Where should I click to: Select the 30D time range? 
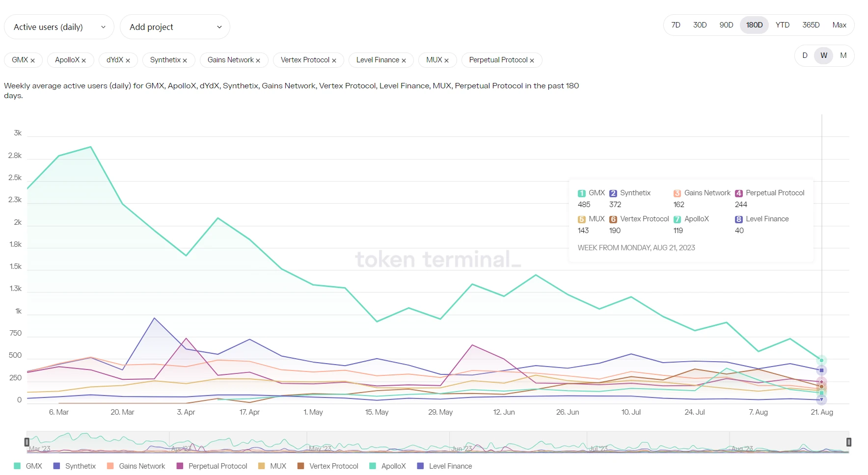(700, 25)
